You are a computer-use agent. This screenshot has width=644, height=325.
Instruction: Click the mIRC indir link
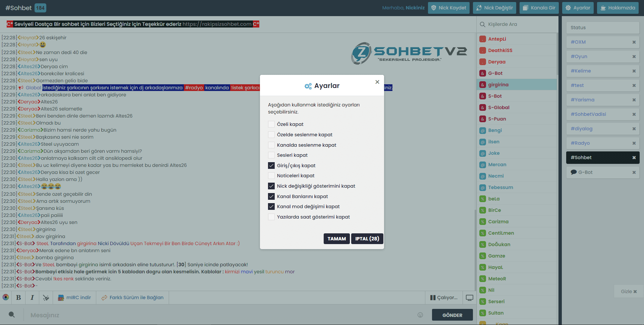coord(74,297)
